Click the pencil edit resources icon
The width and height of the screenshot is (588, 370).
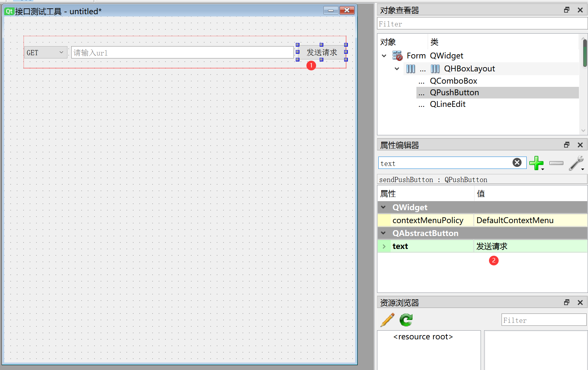[387, 320]
